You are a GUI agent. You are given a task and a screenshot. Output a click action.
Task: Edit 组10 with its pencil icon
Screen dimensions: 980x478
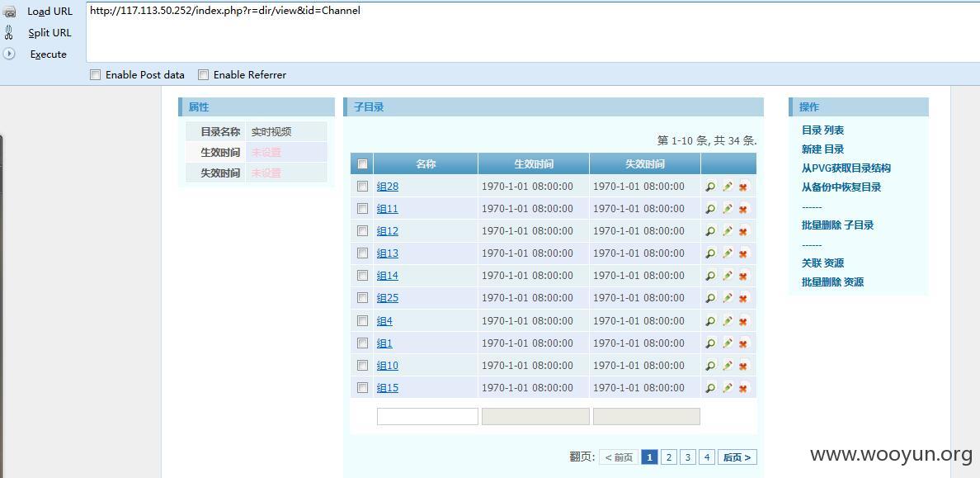pos(727,366)
